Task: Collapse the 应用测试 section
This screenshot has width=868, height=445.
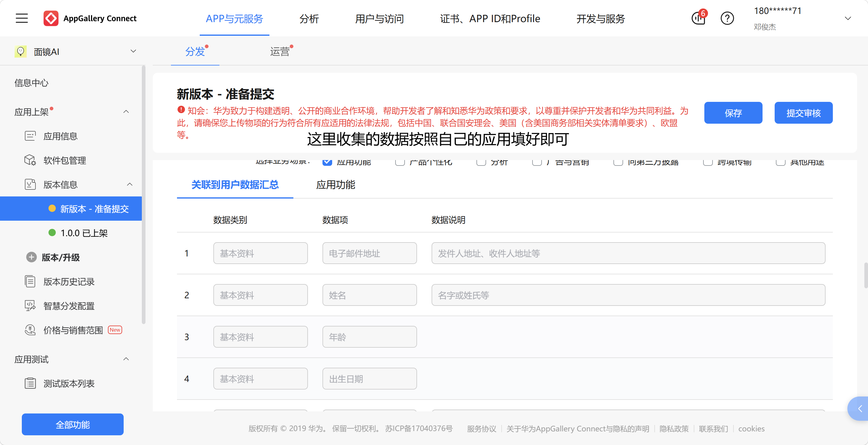Action: (126, 359)
